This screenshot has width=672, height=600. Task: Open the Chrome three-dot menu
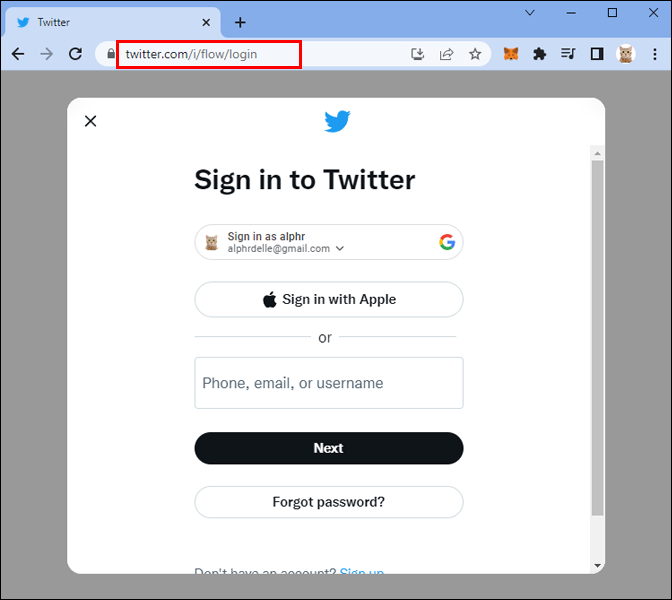[x=655, y=54]
